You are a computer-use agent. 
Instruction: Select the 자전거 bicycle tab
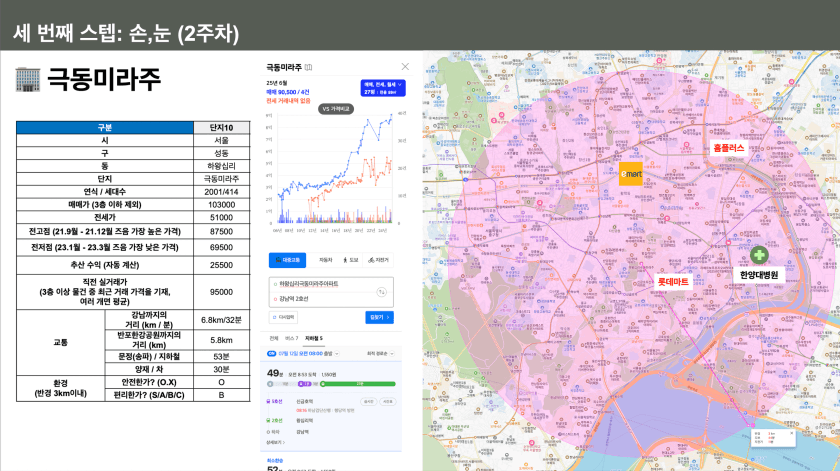(x=378, y=260)
